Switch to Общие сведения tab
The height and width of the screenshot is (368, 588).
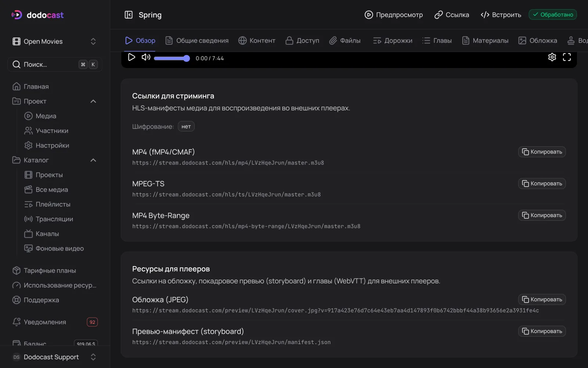197,40
